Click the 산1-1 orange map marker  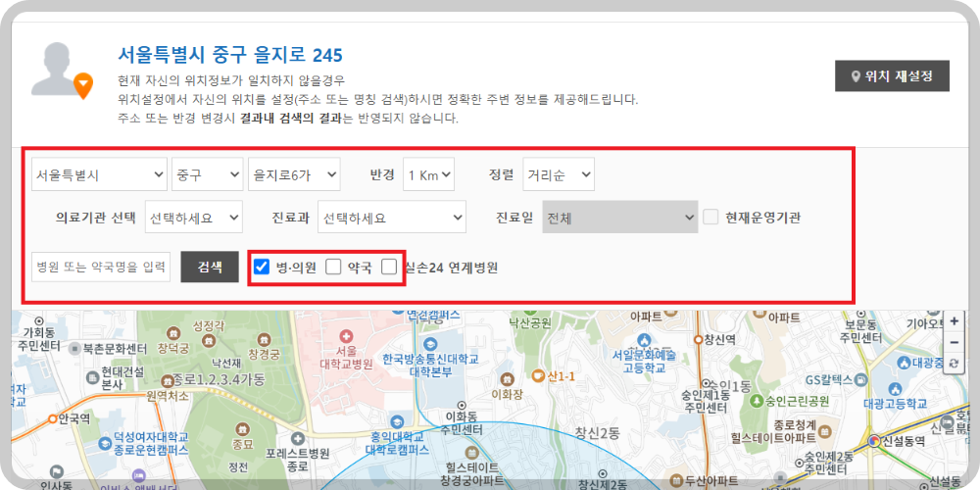pyautogui.click(x=537, y=375)
